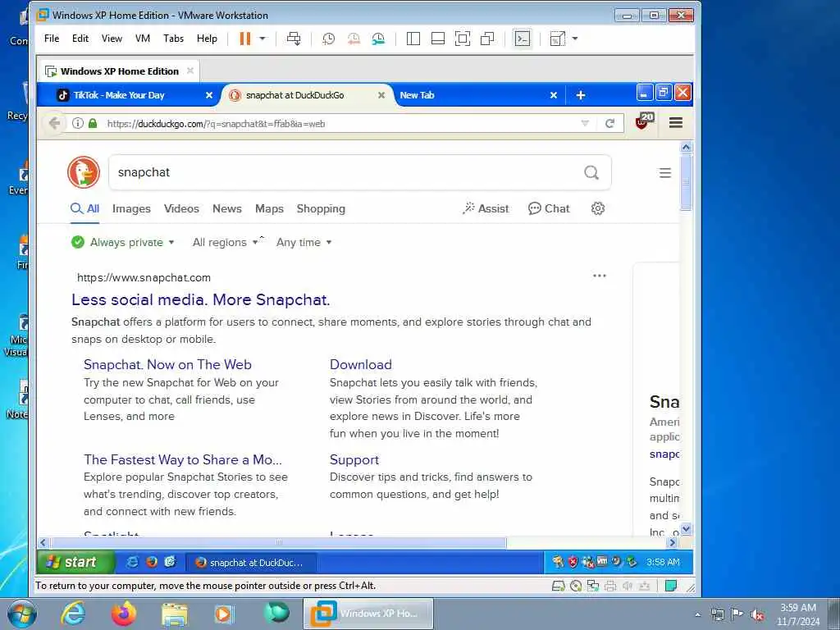The width and height of the screenshot is (840, 630).
Task: Open Snapchat. Now on The Web link
Action: coord(167,365)
